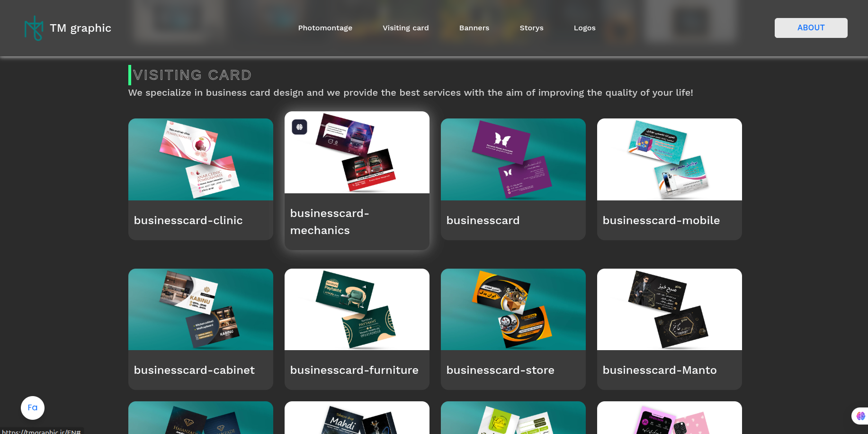This screenshot has height=434, width=868.
Task: Open the Storys navigation link
Action: pyautogui.click(x=531, y=28)
